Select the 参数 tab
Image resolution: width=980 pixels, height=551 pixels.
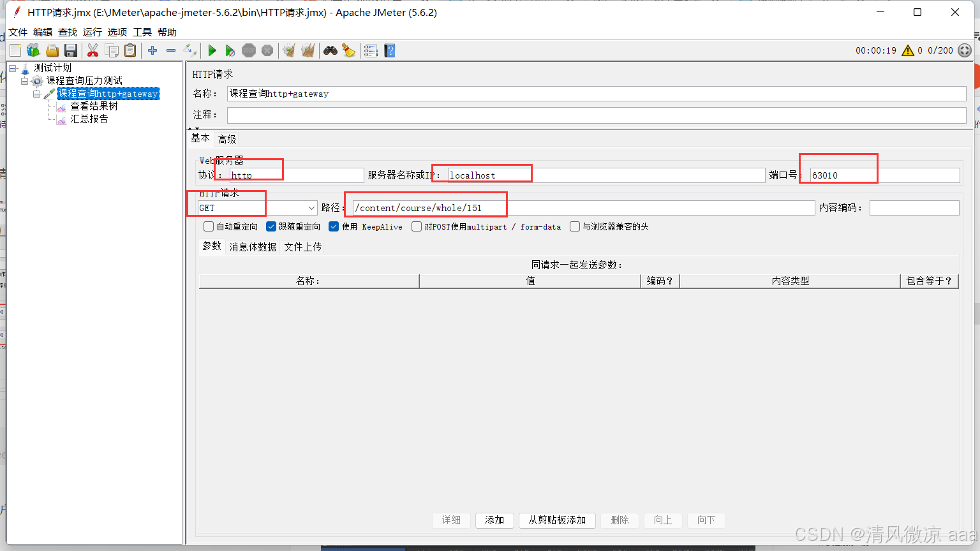(x=212, y=246)
